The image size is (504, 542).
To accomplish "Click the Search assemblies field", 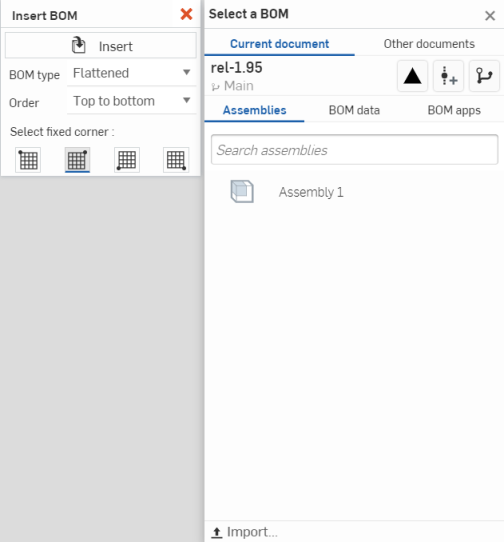I will tap(354, 150).
